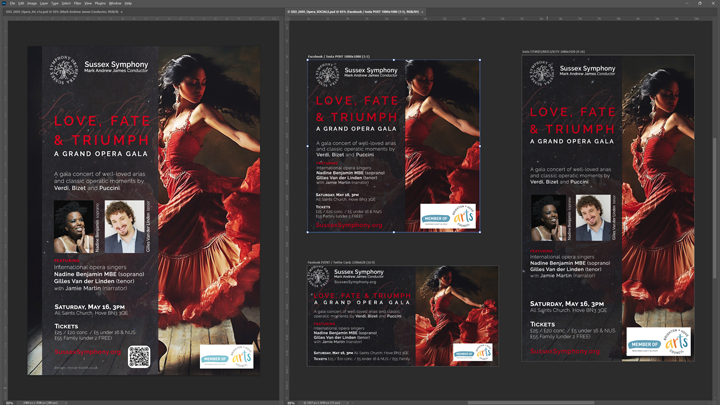Open the Plugins menu

(101, 3)
